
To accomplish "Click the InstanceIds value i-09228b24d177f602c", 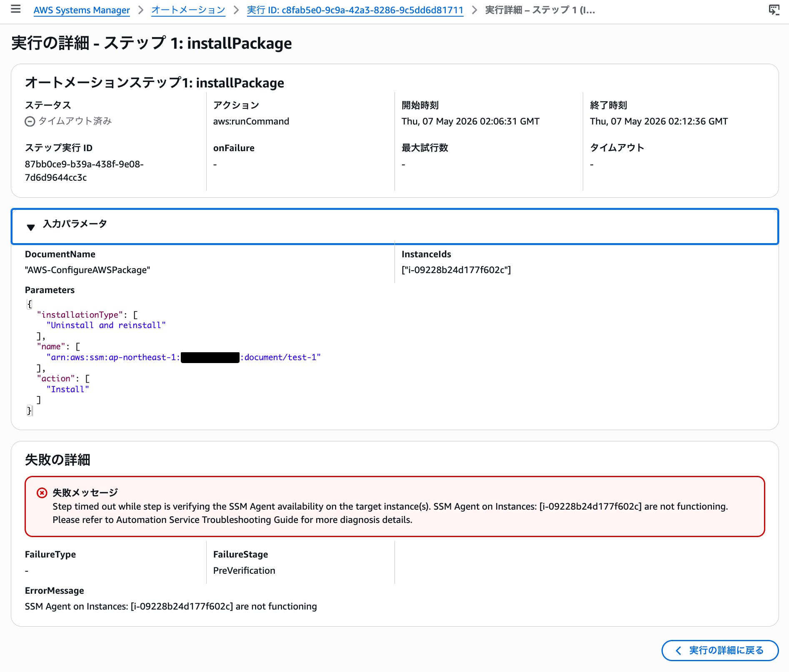I will pos(456,270).
